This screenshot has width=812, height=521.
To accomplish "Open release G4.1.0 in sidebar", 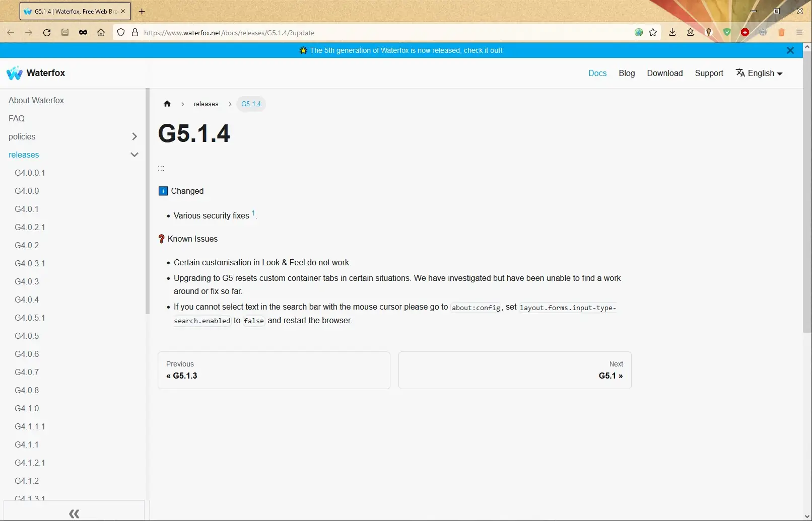I will coord(27,408).
